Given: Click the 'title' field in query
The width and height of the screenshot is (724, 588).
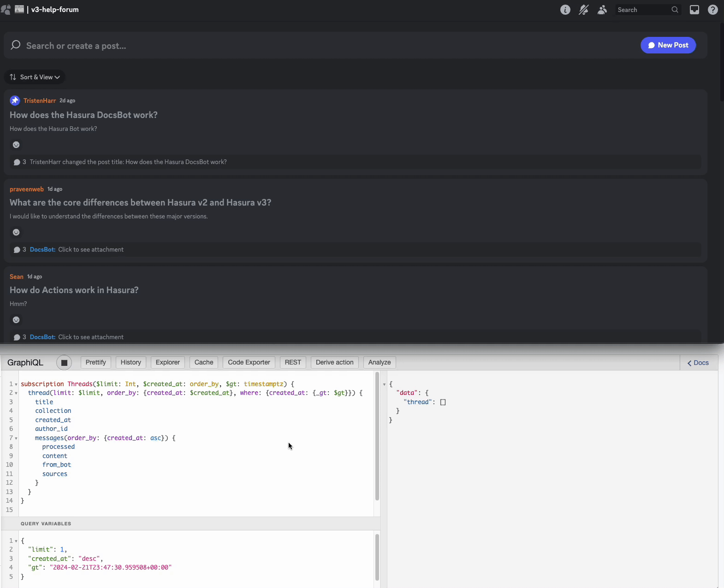Looking at the screenshot, I should pos(44,402).
